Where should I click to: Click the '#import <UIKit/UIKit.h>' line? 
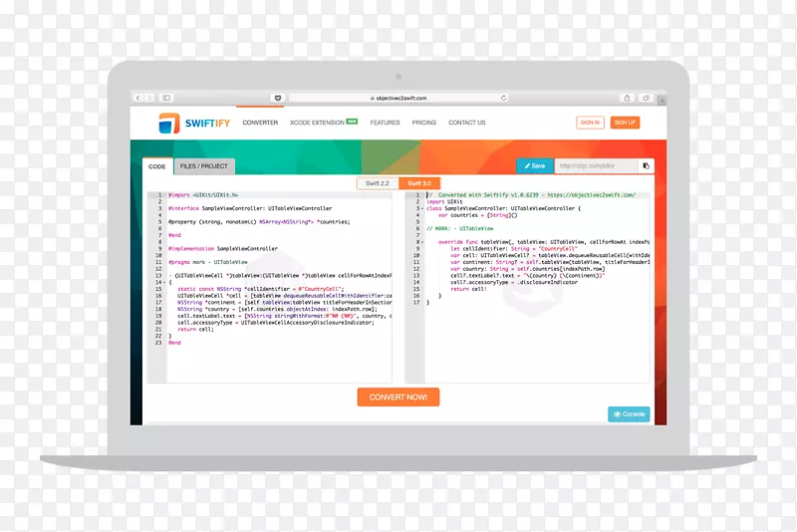pyautogui.click(x=203, y=195)
